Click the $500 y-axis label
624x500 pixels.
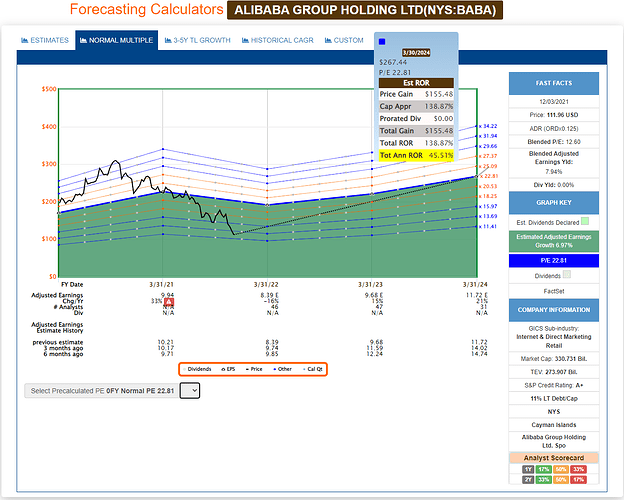[x=49, y=89]
